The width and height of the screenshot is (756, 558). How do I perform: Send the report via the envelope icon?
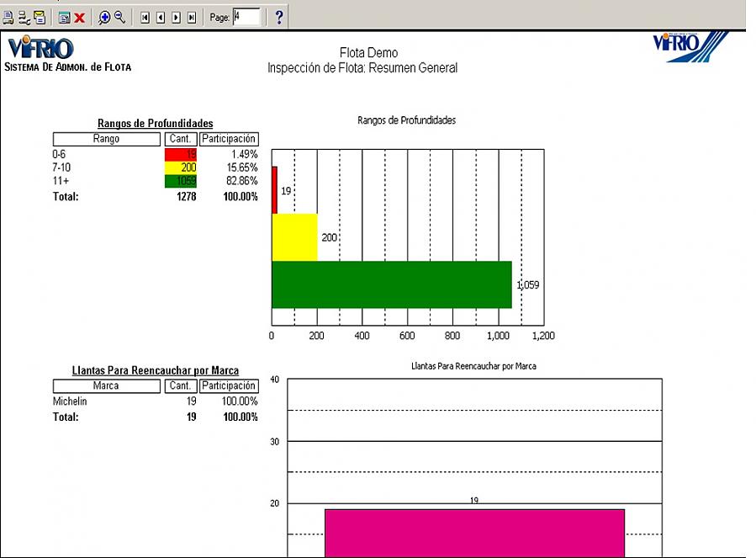(x=40, y=18)
